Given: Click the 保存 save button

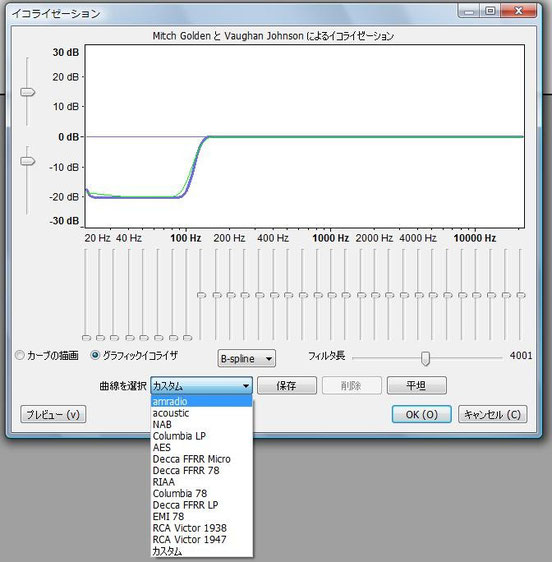Looking at the screenshot, I should tap(287, 386).
